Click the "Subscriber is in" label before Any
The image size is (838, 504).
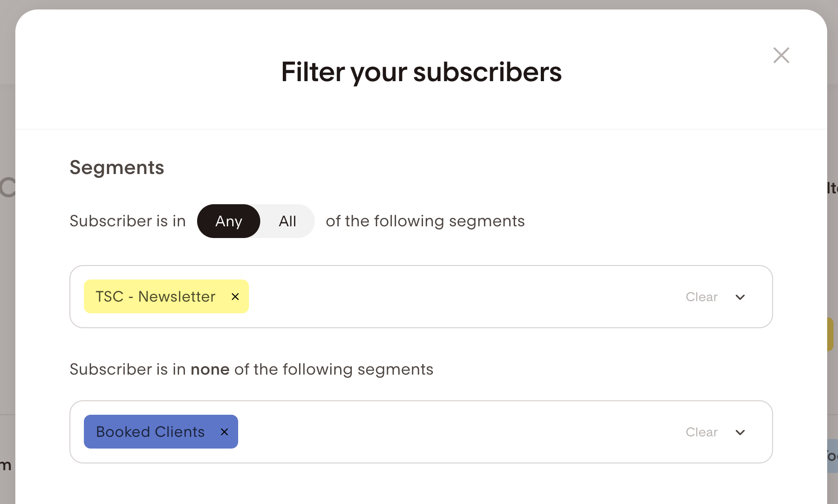[x=128, y=221]
